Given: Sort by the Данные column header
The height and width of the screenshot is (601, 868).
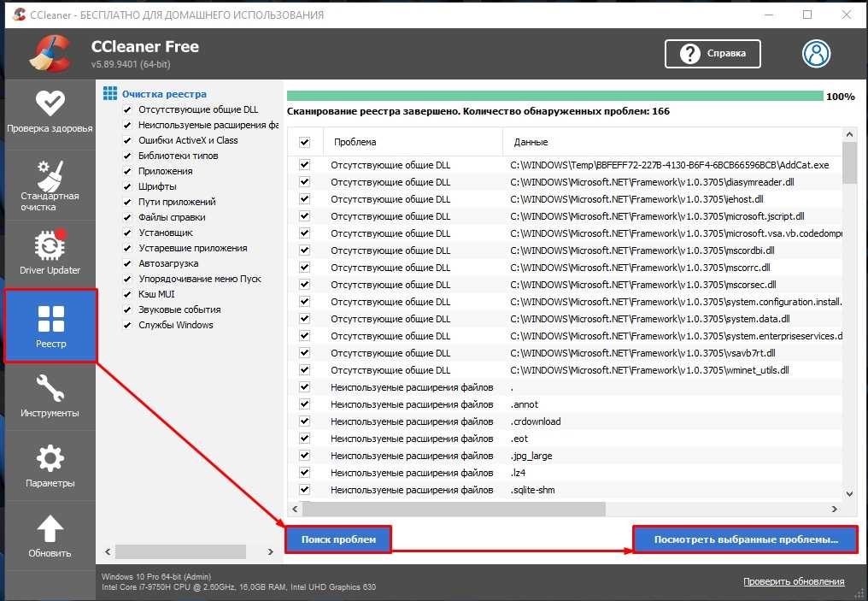Looking at the screenshot, I should tap(672, 143).
